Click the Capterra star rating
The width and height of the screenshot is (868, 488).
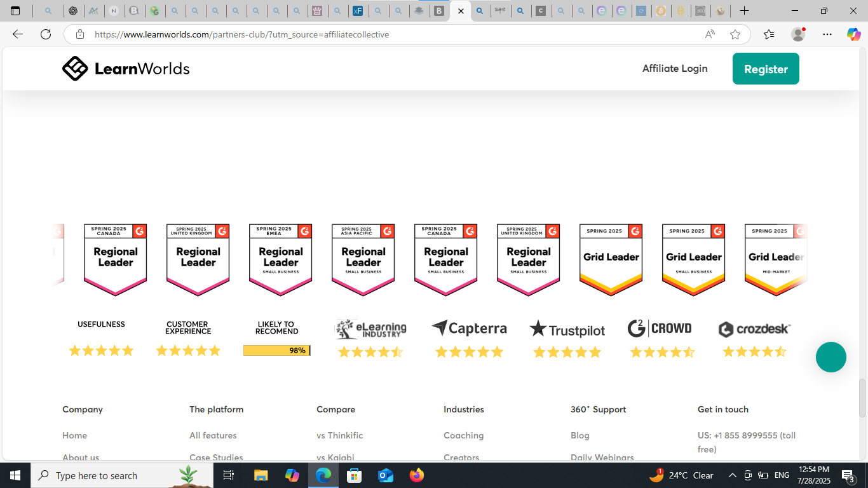pyautogui.click(x=470, y=352)
